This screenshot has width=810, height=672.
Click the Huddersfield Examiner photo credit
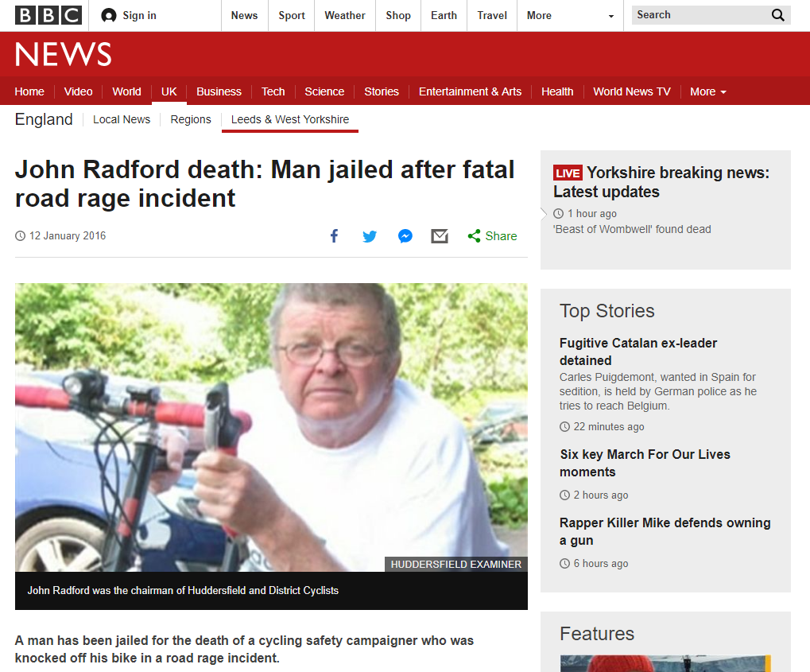[456, 565]
